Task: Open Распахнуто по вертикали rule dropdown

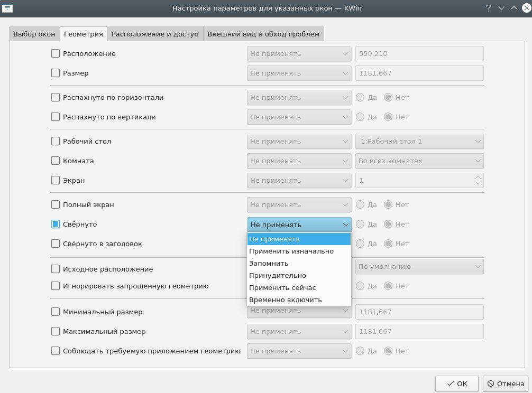Action: 299,117
